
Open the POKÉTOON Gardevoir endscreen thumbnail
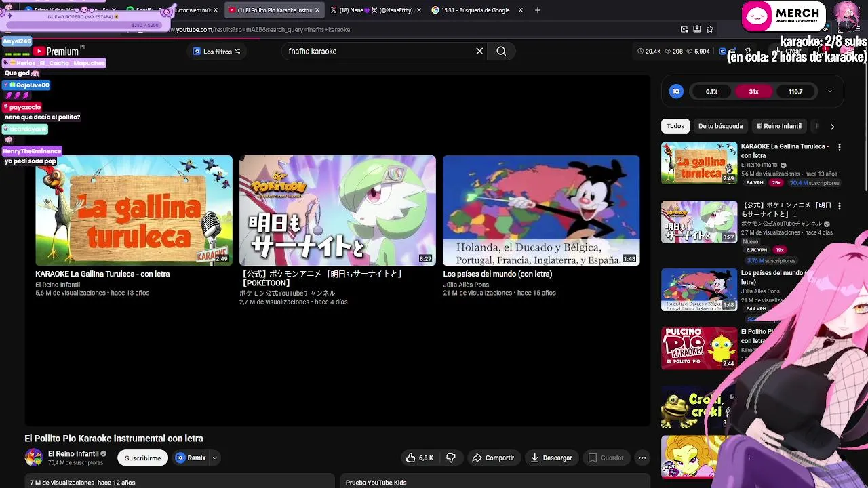338,210
